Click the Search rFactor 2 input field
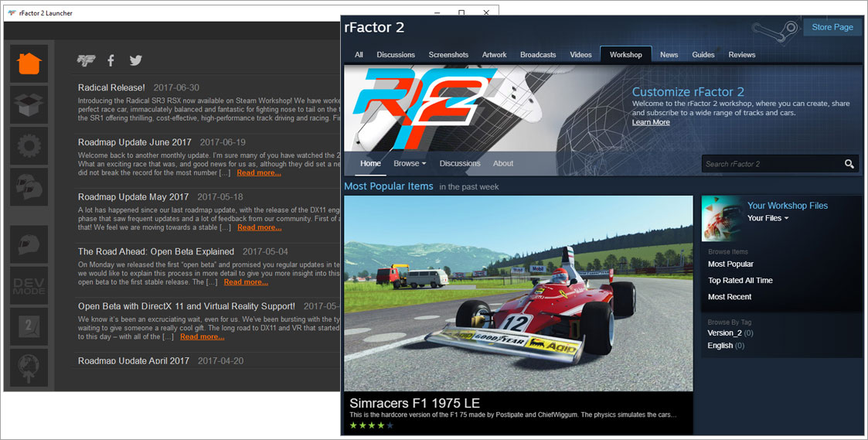Image resolution: width=868 pixels, height=440 pixels. point(772,164)
